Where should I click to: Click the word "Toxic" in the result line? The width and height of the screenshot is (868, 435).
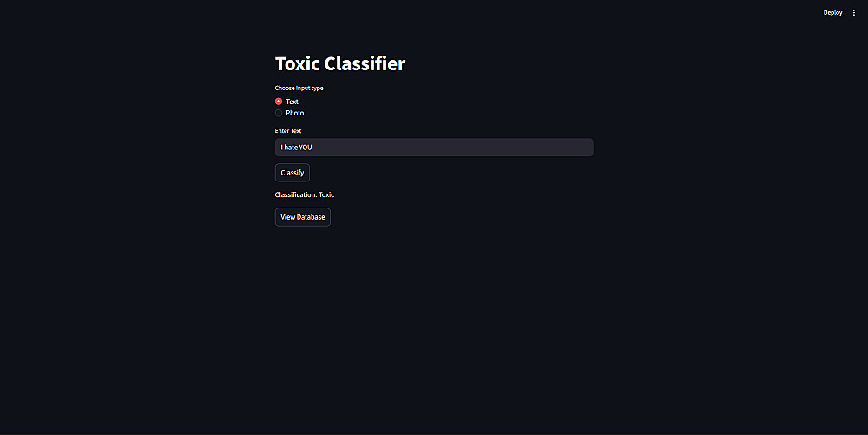(x=326, y=194)
